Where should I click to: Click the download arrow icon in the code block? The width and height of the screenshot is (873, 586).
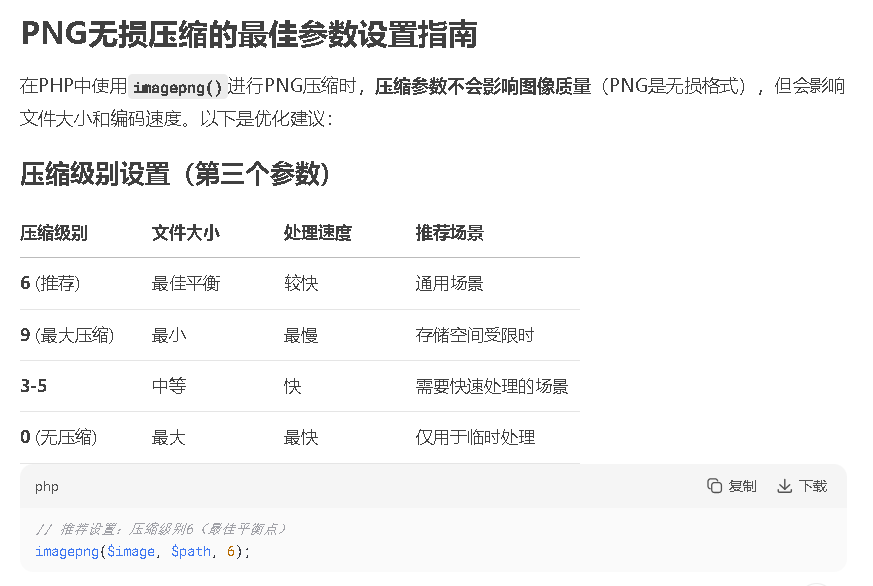(x=784, y=486)
